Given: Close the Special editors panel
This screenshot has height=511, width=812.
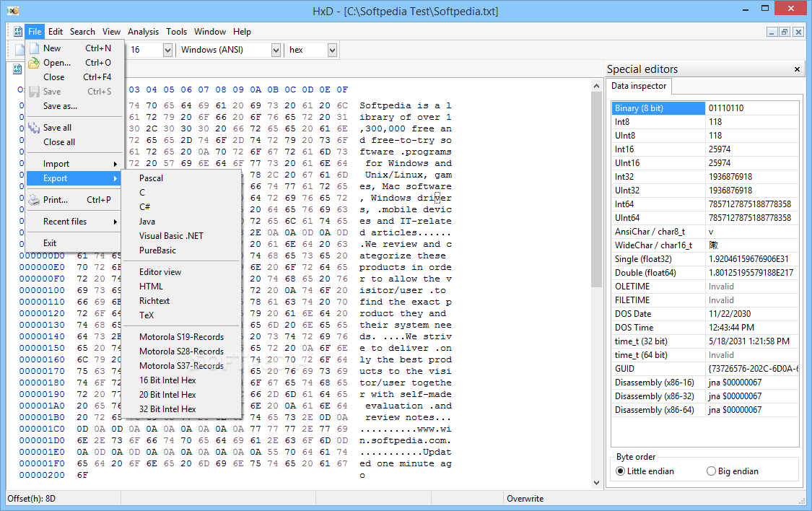Looking at the screenshot, I should [x=797, y=69].
